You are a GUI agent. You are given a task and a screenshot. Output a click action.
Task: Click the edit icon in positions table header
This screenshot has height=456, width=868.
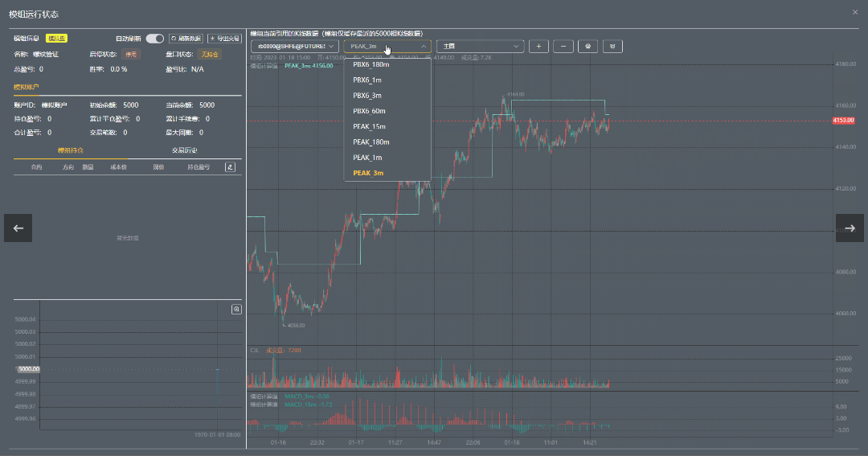(230, 167)
